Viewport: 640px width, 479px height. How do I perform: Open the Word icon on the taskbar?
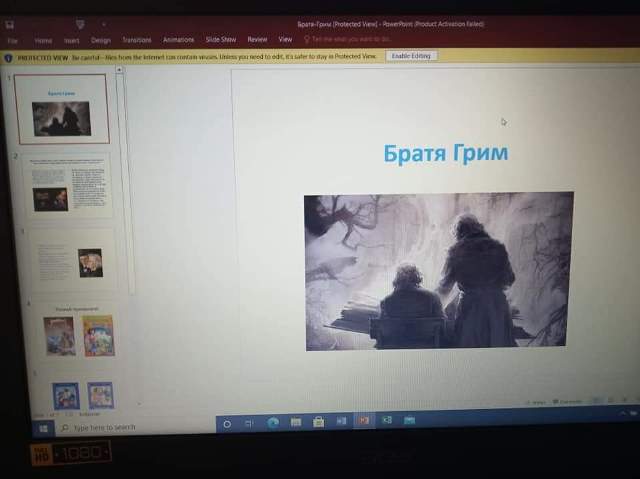click(x=341, y=421)
